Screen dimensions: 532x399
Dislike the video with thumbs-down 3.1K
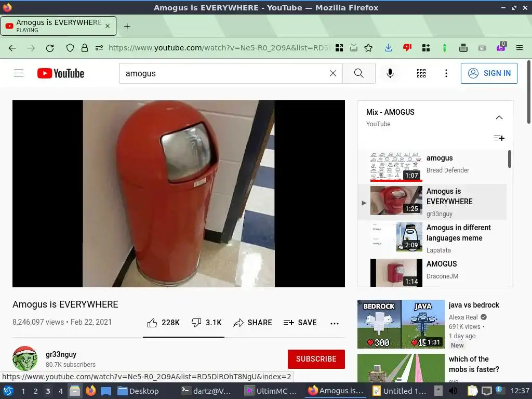[x=207, y=323]
